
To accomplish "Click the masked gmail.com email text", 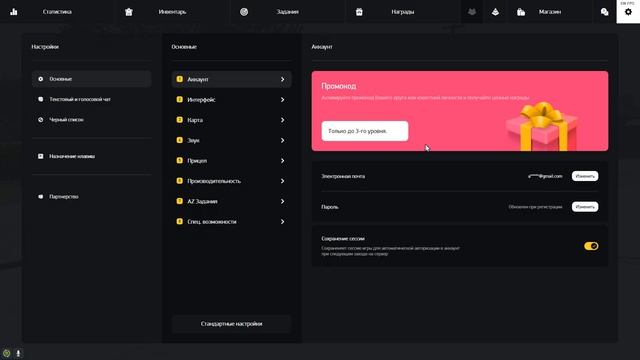I will (x=545, y=176).
